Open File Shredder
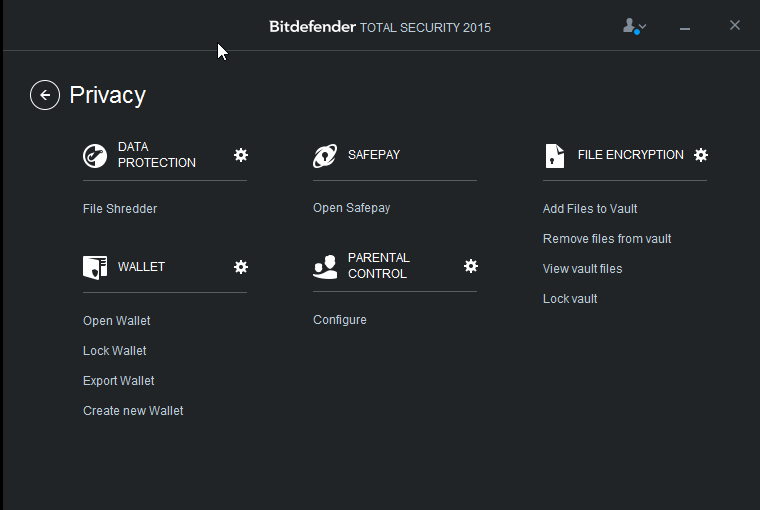The image size is (760, 510). 120,209
